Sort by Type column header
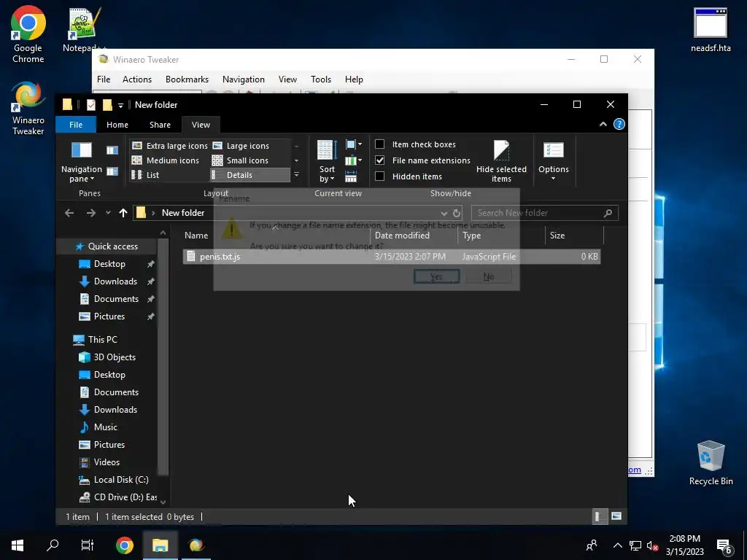 click(x=501, y=236)
